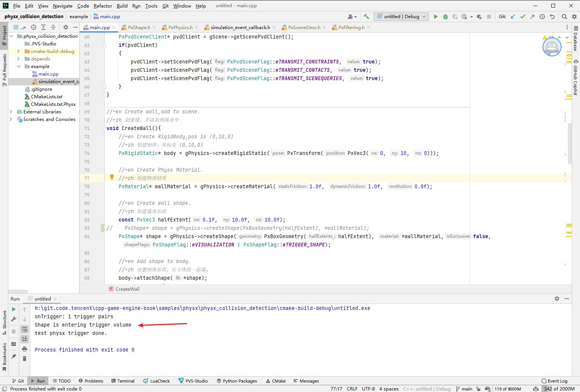
Task: Toggle Pull Requests side panel
Action: click(x=4, y=70)
